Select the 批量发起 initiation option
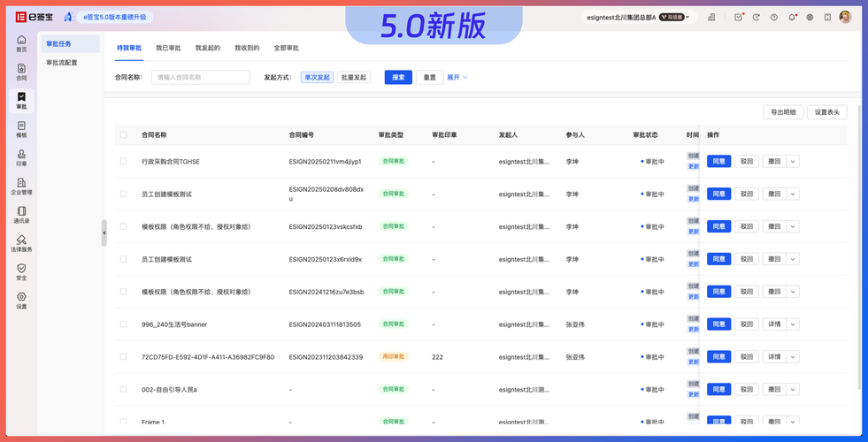The width and height of the screenshot is (868, 442). (354, 78)
